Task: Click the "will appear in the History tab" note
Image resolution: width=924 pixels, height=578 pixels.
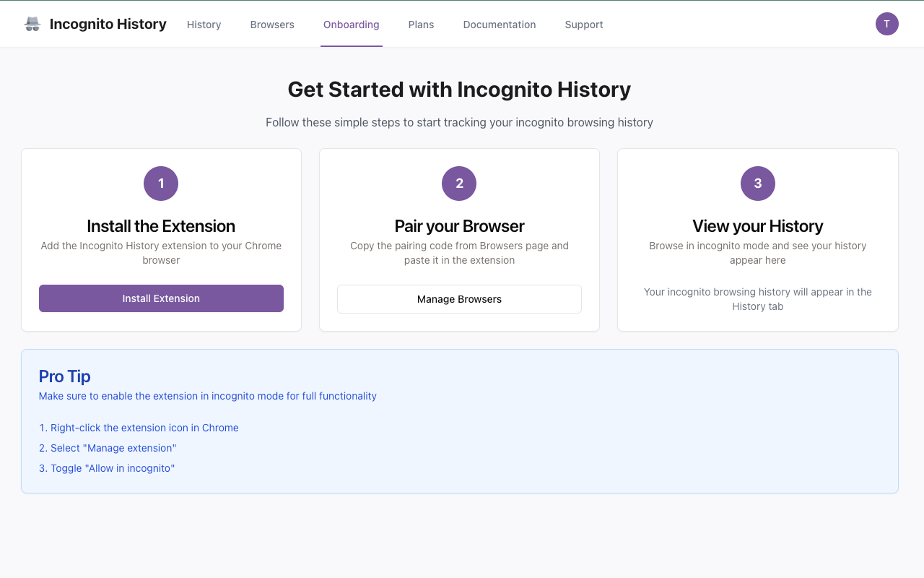Action: pyautogui.click(x=758, y=299)
